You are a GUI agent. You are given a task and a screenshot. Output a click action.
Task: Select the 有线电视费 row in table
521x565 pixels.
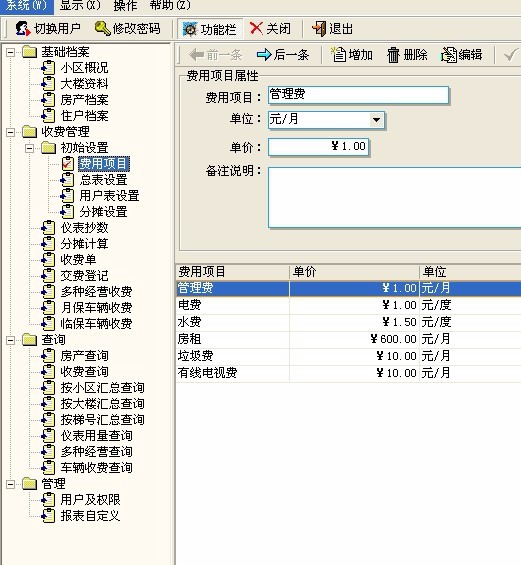348,373
